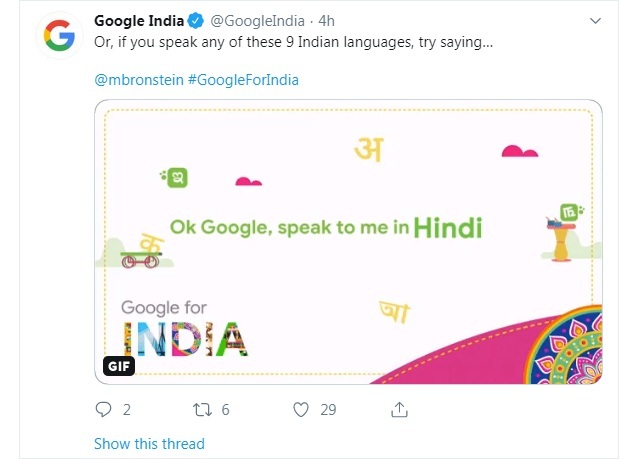This screenshot has width=640, height=459.
Task: Expand the tweet options chevron menu
Action: click(x=596, y=21)
